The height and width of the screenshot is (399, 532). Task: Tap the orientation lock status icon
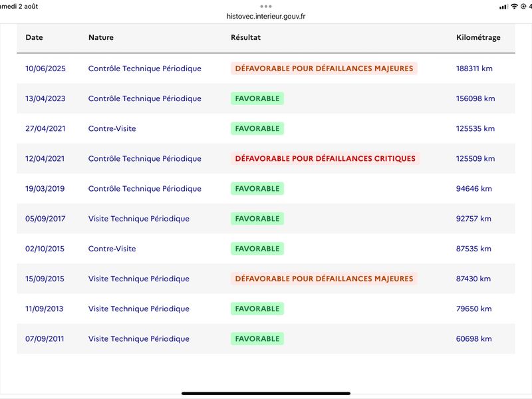click(x=523, y=7)
